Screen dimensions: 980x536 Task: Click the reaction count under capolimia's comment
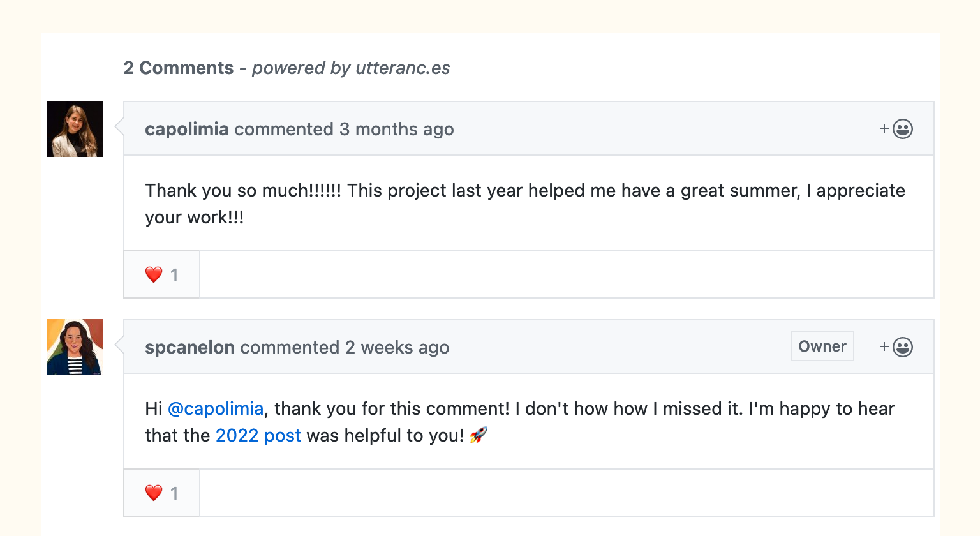174,275
